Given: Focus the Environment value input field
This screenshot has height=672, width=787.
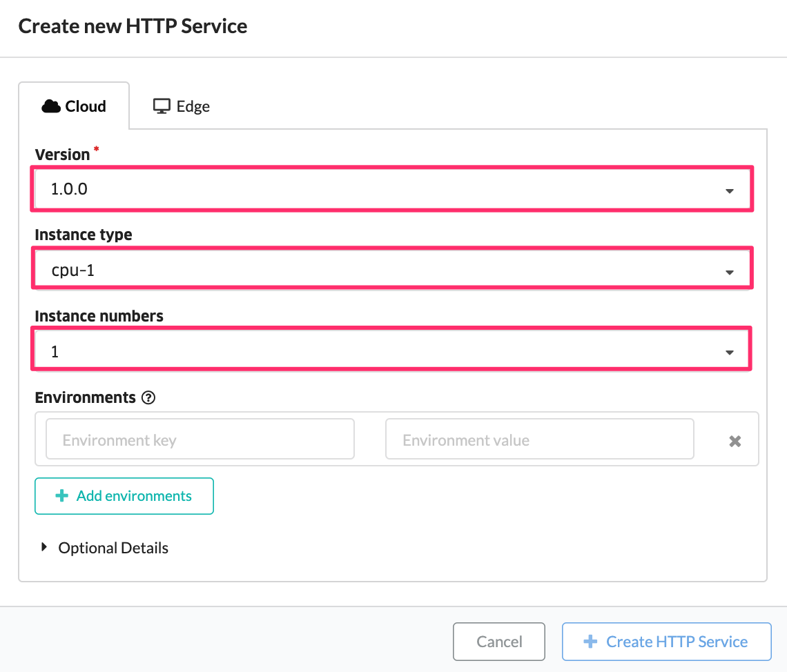Looking at the screenshot, I should point(540,439).
